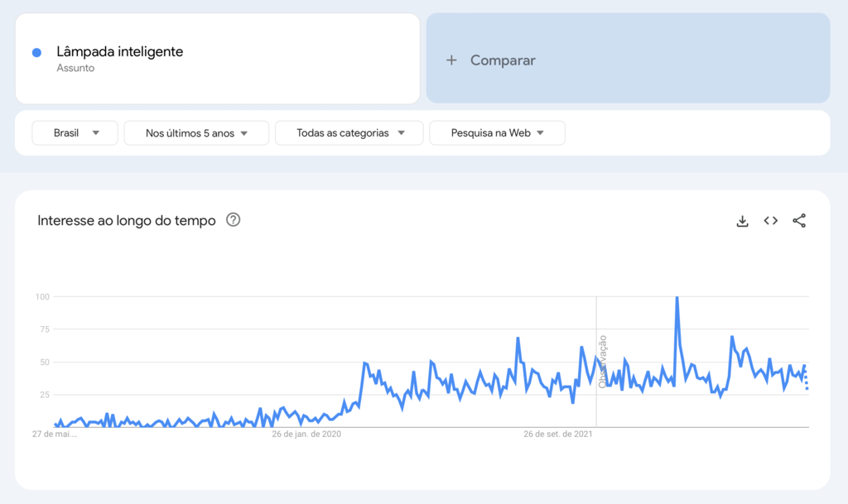Open the embed code view
This screenshot has width=848, height=504.
pos(770,220)
